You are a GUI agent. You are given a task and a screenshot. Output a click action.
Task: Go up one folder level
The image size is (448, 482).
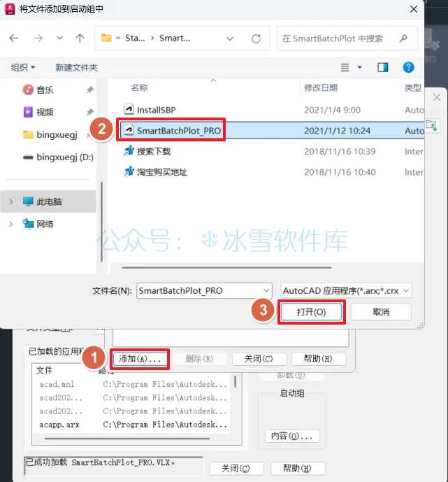tap(80, 38)
